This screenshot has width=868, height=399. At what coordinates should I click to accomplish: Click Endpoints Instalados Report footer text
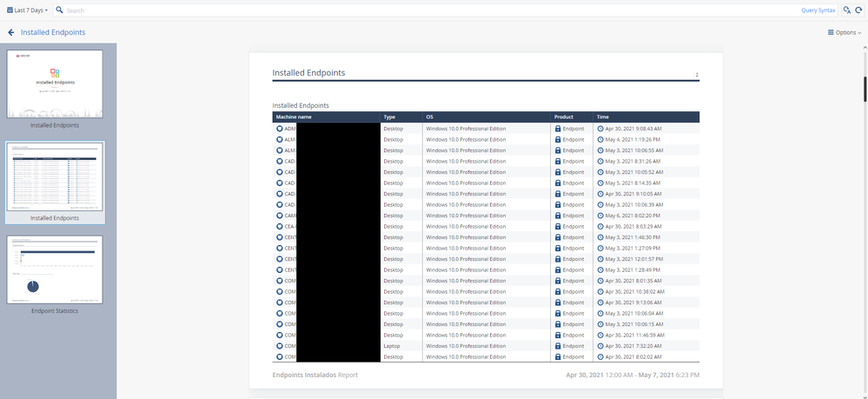[315, 376]
